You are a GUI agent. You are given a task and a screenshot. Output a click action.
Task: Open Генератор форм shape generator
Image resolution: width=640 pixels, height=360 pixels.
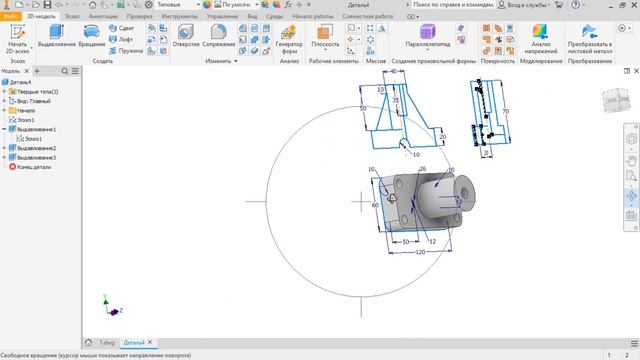click(289, 40)
